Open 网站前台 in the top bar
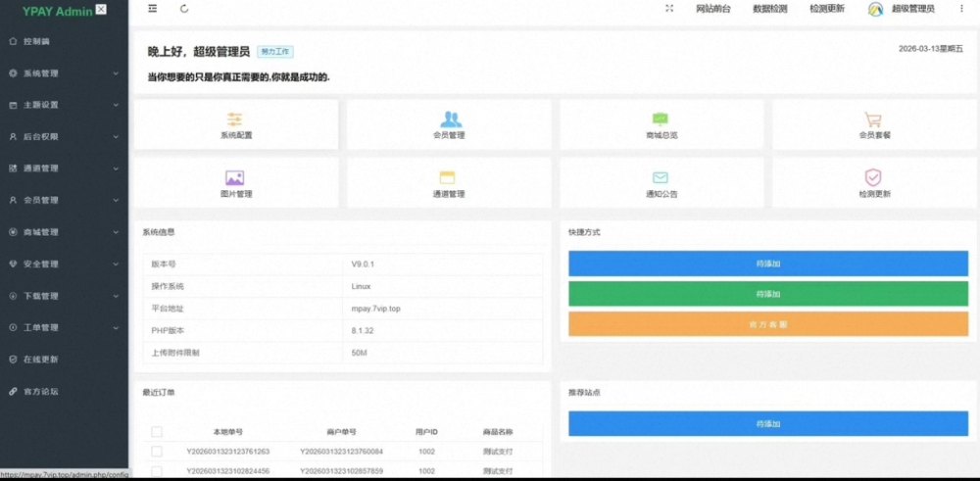 tap(713, 9)
